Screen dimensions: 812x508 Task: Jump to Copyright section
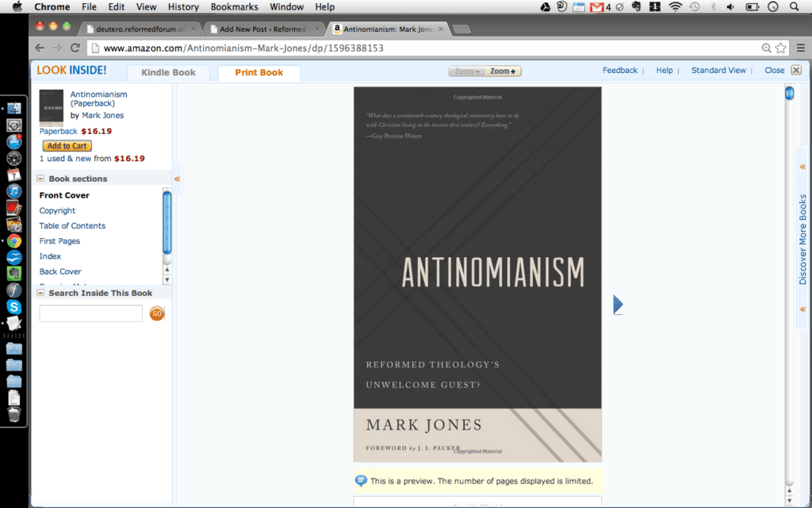click(x=57, y=210)
